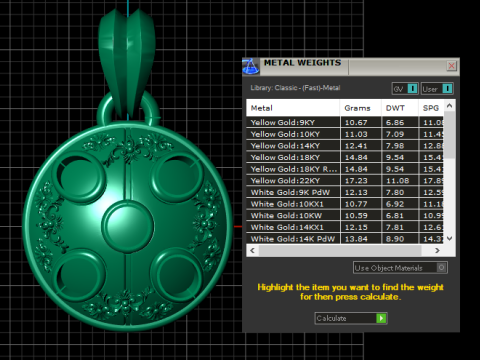Click right arrow of horizontal scrollbar

[x=437, y=250]
